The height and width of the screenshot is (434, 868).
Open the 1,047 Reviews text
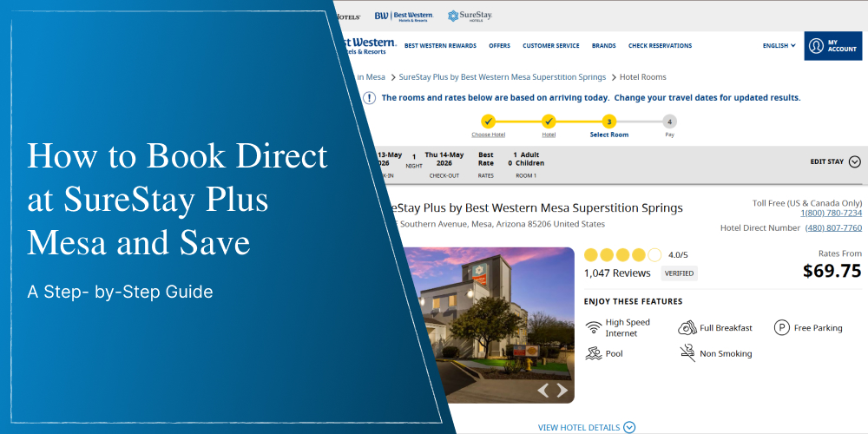(x=617, y=273)
